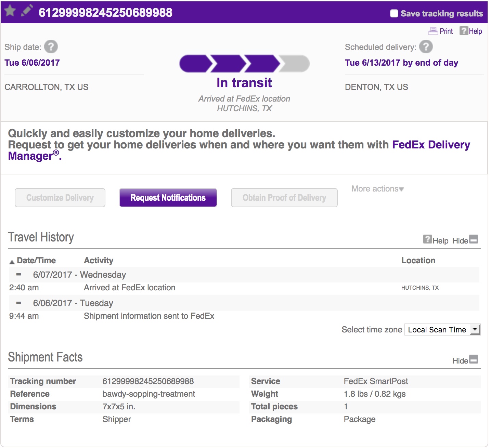Click the Travel History help question icon
490x448 pixels.
pyautogui.click(x=427, y=239)
